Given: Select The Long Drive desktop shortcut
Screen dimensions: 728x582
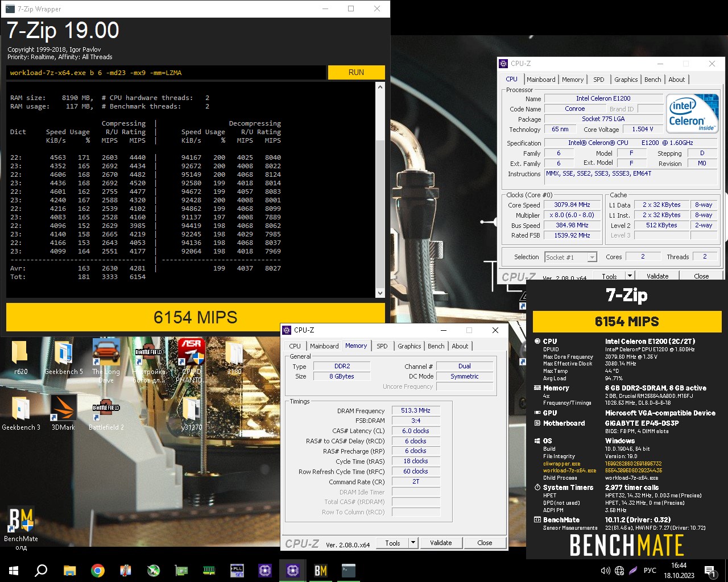Looking at the screenshot, I should point(106,361).
